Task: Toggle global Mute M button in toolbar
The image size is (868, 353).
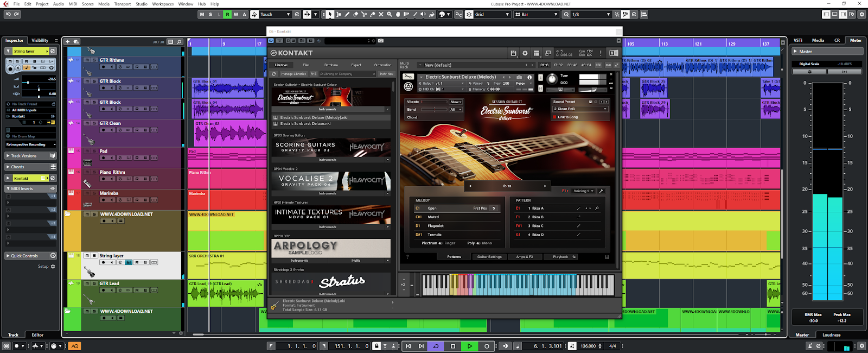Action: tap(202, 14)
